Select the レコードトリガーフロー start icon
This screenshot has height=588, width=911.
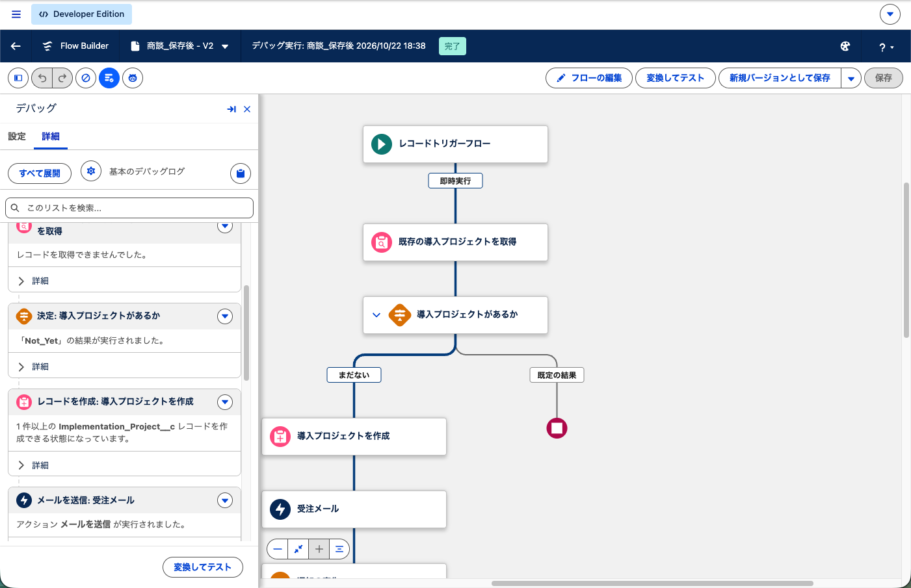click(x=382, y=144)
